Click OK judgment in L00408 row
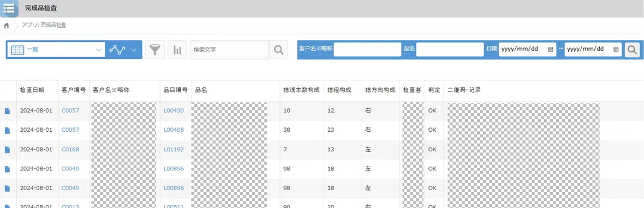Viewport: 644px width, 208px height. tap(432, 130)
